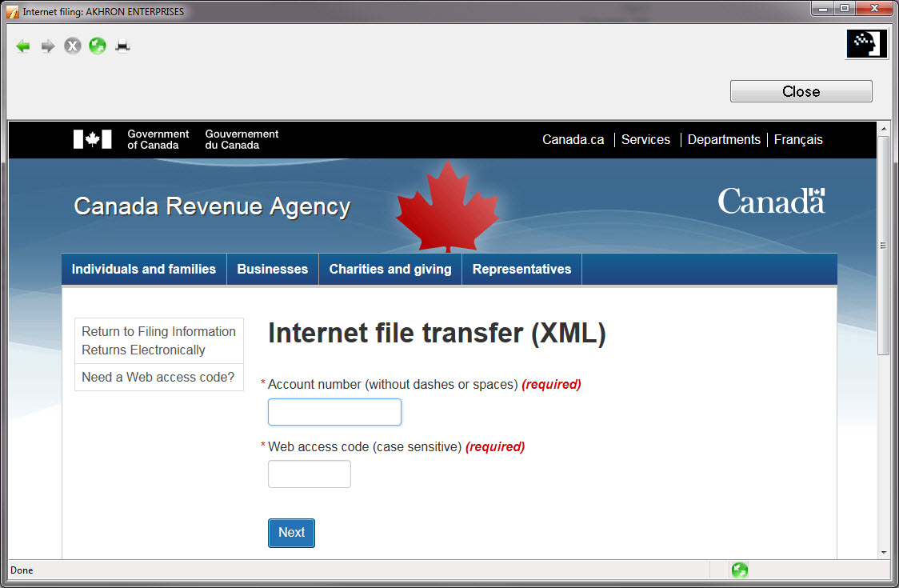Screen dimensions: 899x588
Task: Click the Canadian flag symbol in header
Action: click(92, 139)
